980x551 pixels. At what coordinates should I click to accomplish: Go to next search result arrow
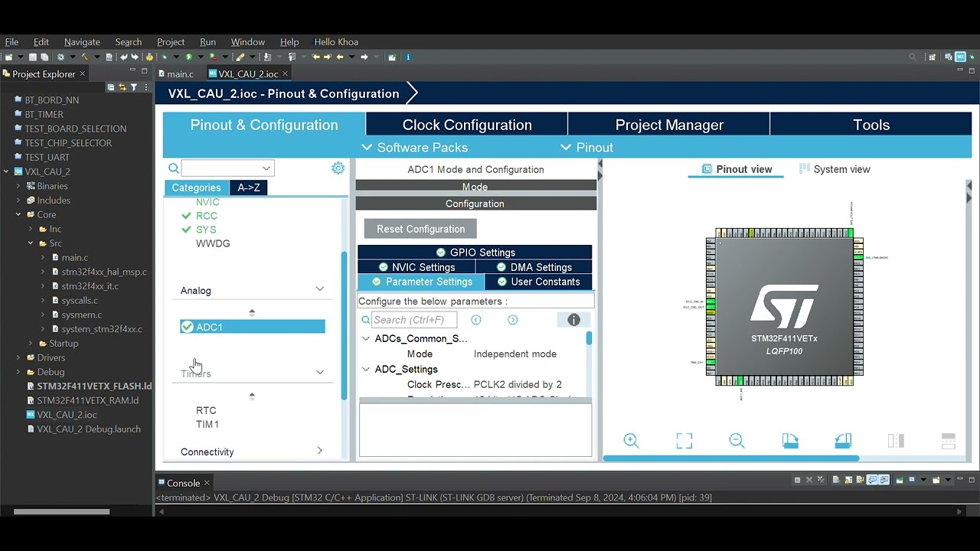(x=512, y=320)
